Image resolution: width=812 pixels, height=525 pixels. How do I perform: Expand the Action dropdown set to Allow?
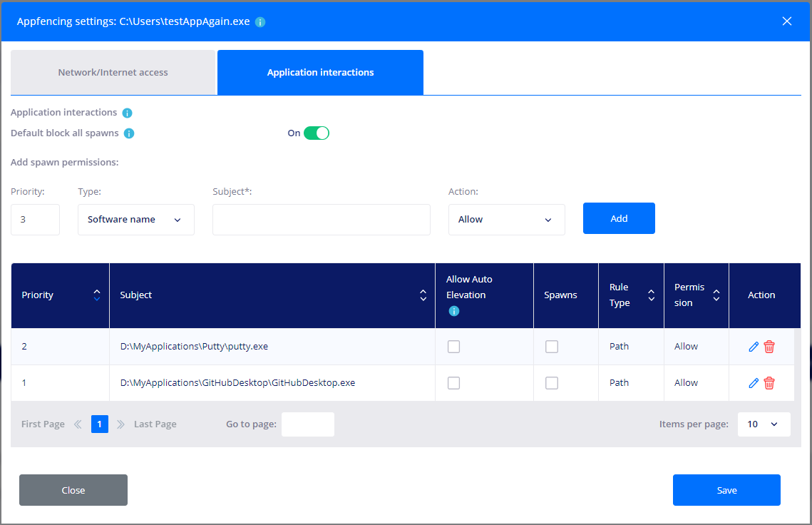tap(506, 220)
